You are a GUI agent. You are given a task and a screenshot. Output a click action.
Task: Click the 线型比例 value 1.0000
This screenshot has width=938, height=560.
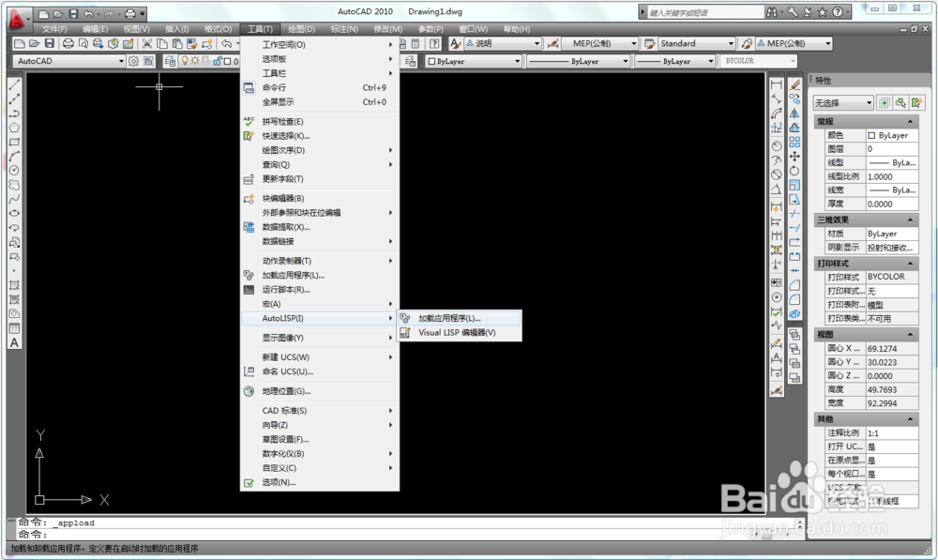coord(892,176)
